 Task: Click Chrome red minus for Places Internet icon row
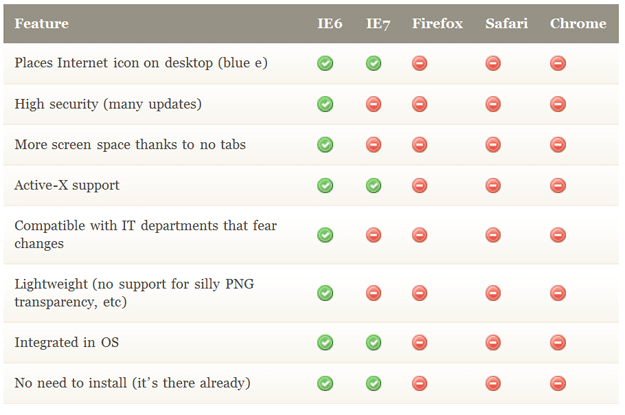(x=558, y=63)
